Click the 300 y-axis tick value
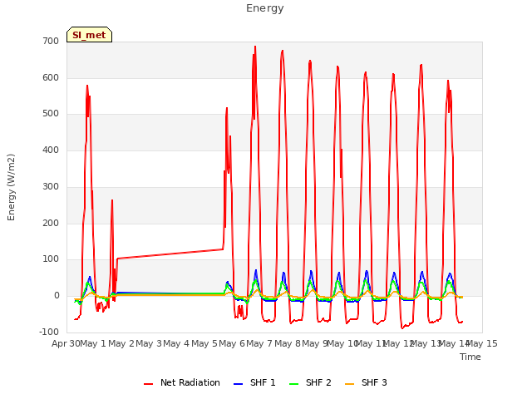This screenshot has width=532, height=399. (x=51, y=186)
